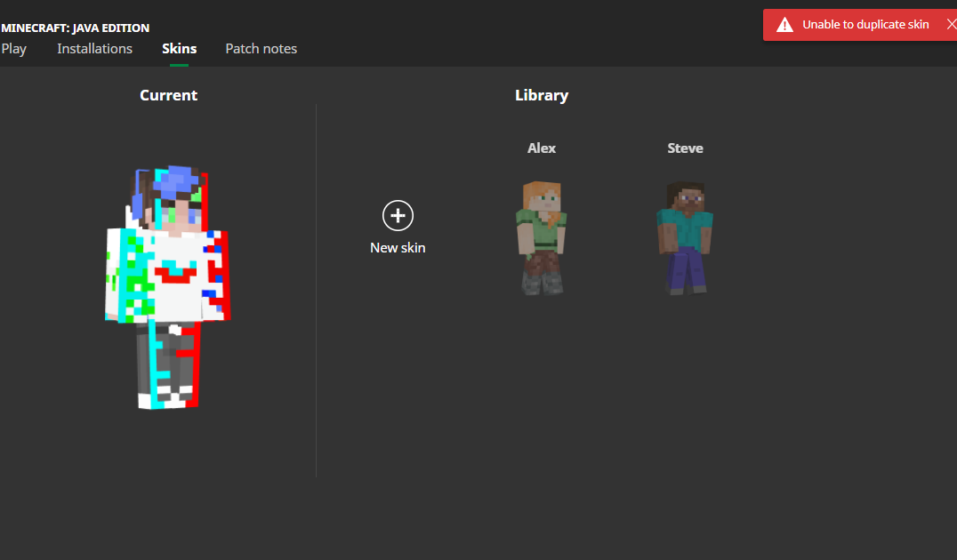Viewport: 957px width, 560px height.
Task: Click the 'Steve' name label
Action: 685,148
